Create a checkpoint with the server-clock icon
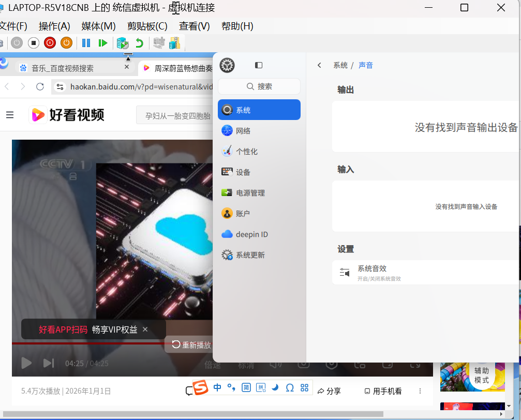The height and width of the screenshot is (420, 521). click(123, 43)
